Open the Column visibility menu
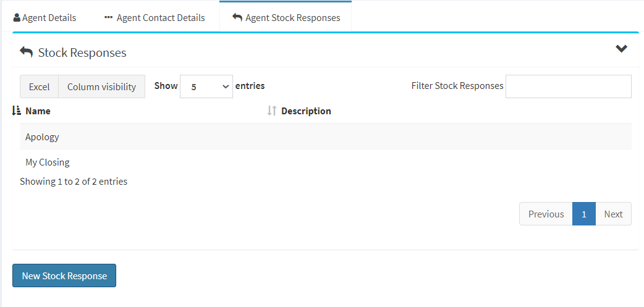This screenshot has height=307, width=644. tap(101, 86)
